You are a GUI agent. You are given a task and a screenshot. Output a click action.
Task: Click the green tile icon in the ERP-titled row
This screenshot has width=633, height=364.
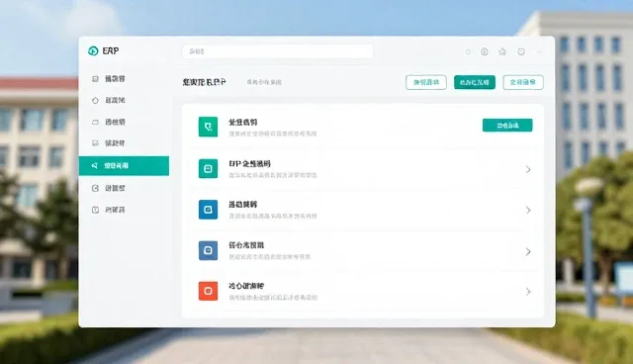[x=208, y=169]
